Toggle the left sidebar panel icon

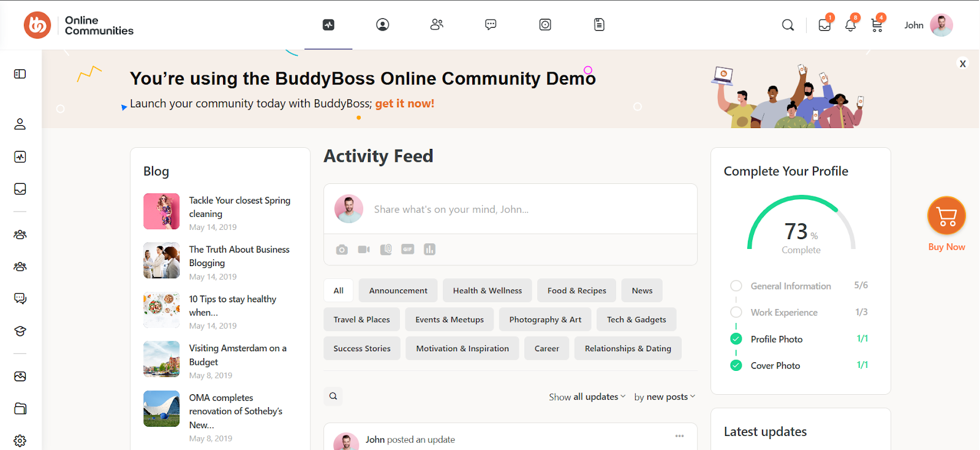coord(20,74)
